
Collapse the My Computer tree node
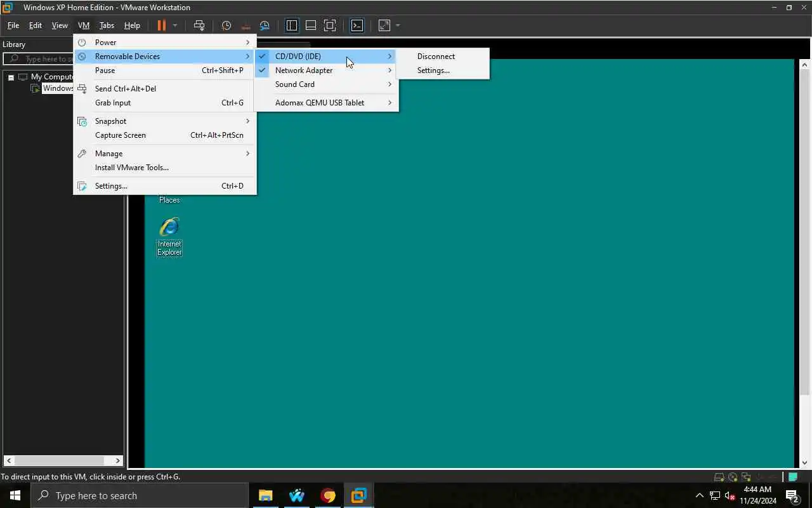point(11,77)
